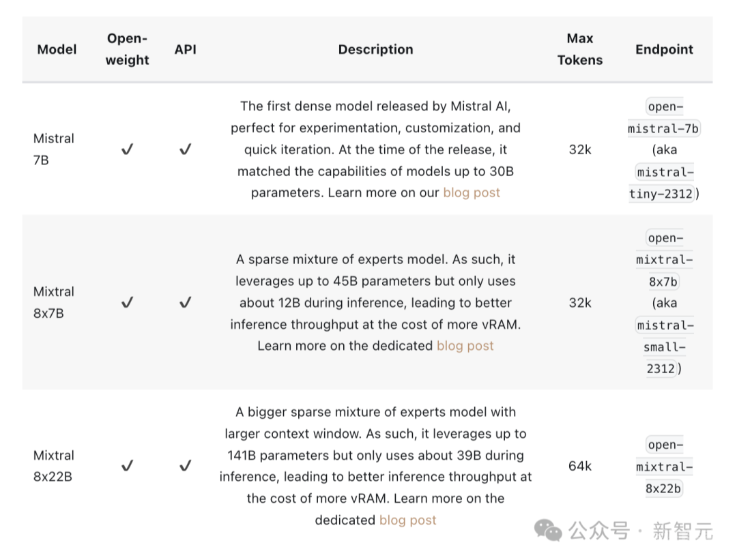Image resolution: width=737 pixels, height=560 pixels.
Task: Click the API checkmark for Mixtral 8x22B
Action: [185, 466]
